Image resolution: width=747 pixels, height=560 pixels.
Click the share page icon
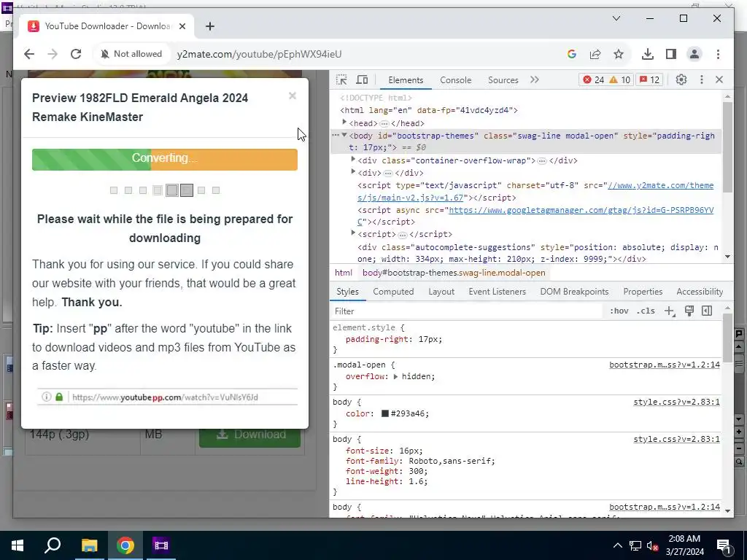click(595, 54)
